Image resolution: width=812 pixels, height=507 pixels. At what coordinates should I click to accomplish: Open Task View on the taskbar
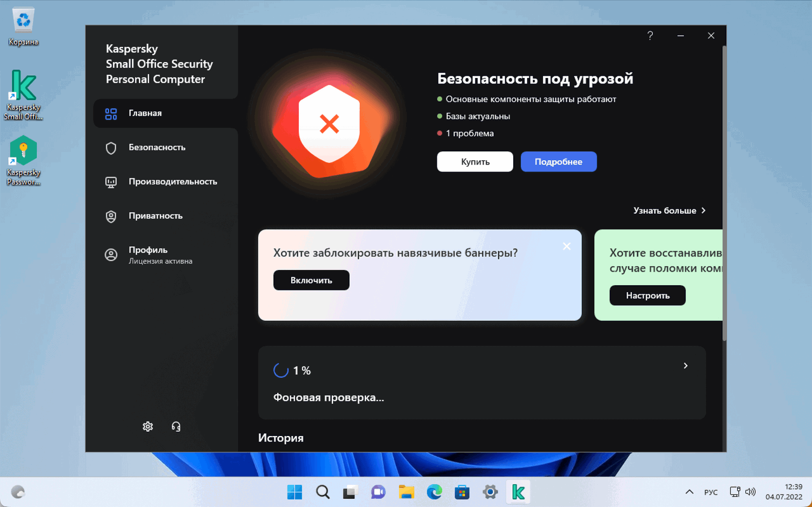tap(350, 492)
